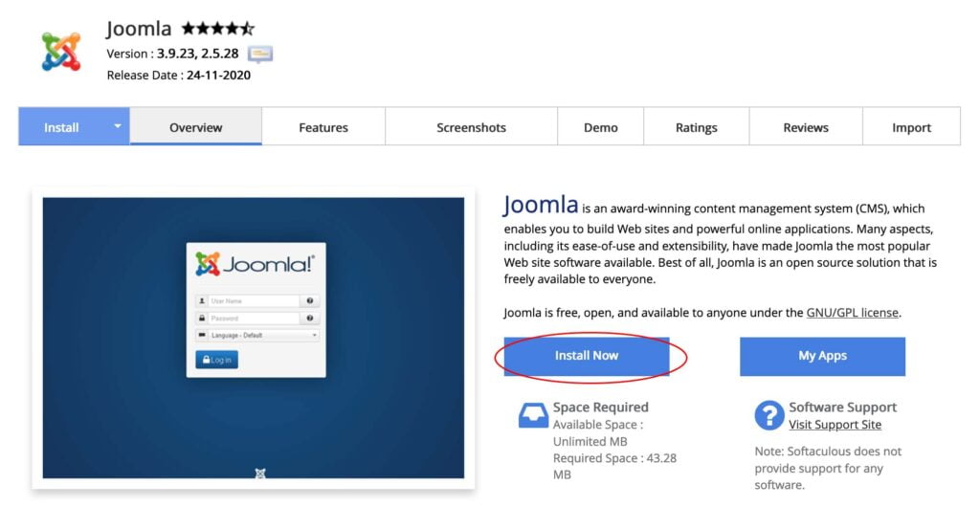This screenshot has width=980, height=529.
Task: Click the large Joomla heading in description
Action: [542, 205]
